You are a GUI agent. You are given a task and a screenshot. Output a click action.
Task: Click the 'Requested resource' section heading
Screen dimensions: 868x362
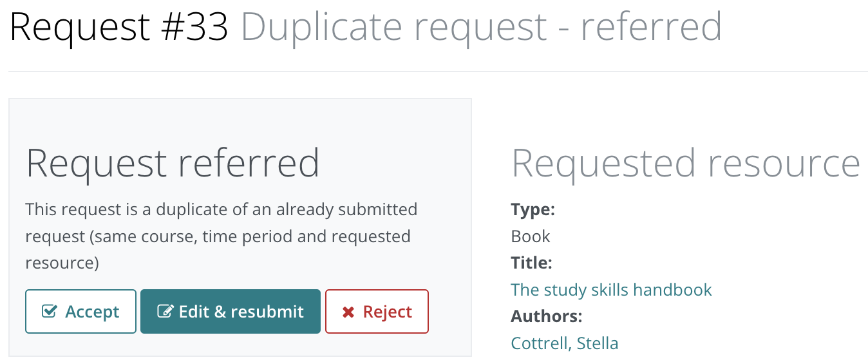[x=686, y=162]
